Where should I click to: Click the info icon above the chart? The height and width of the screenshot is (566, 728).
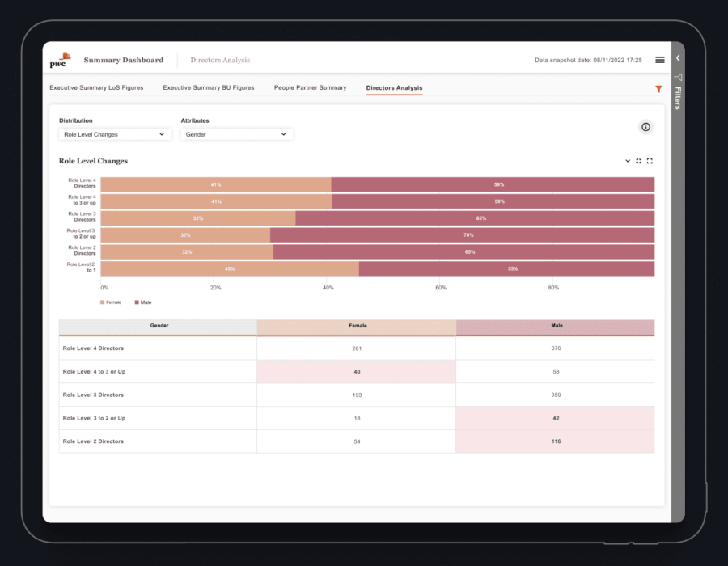point(645,127)
